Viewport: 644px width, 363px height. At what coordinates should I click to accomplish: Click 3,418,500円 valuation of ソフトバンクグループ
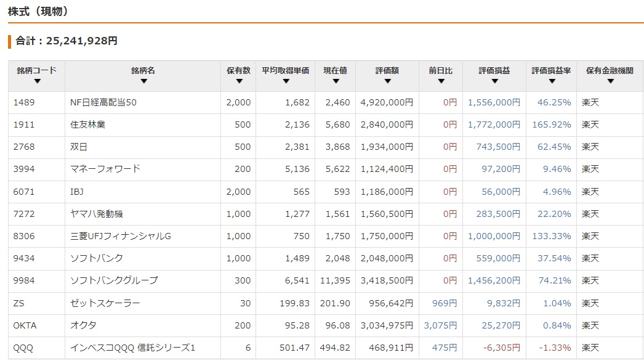click(x=387, y=280)
